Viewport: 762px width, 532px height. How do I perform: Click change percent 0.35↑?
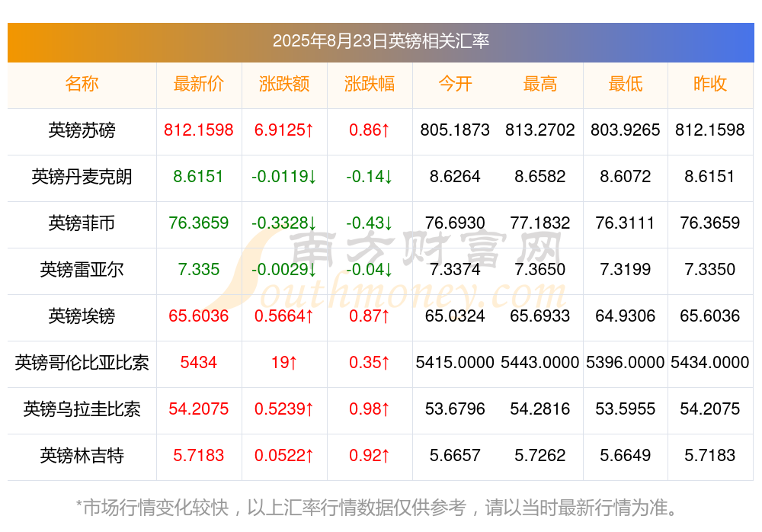tap(370, 362)
